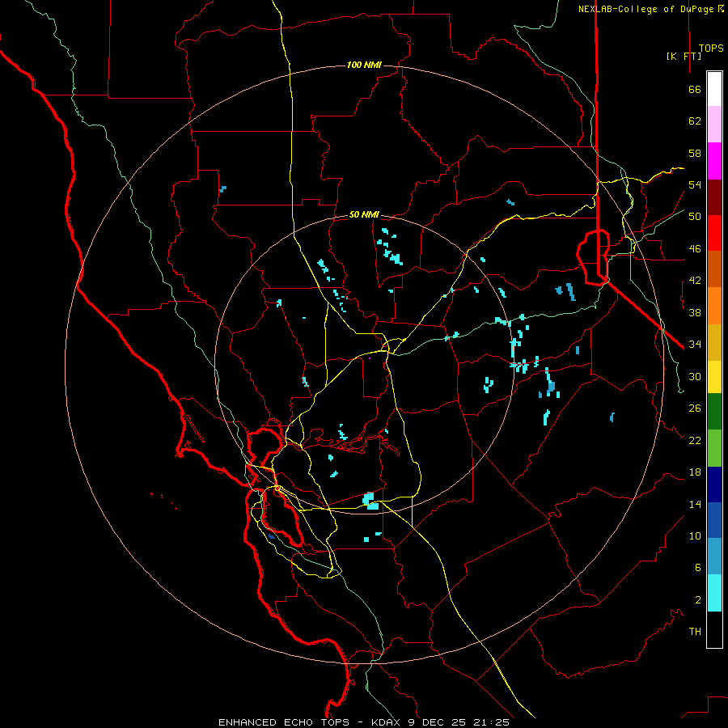Viewport: 728px width, 728px height.
Task: Click the 'ENHANCED ECHO TOPS' caption text
Action: pos(284,722)
